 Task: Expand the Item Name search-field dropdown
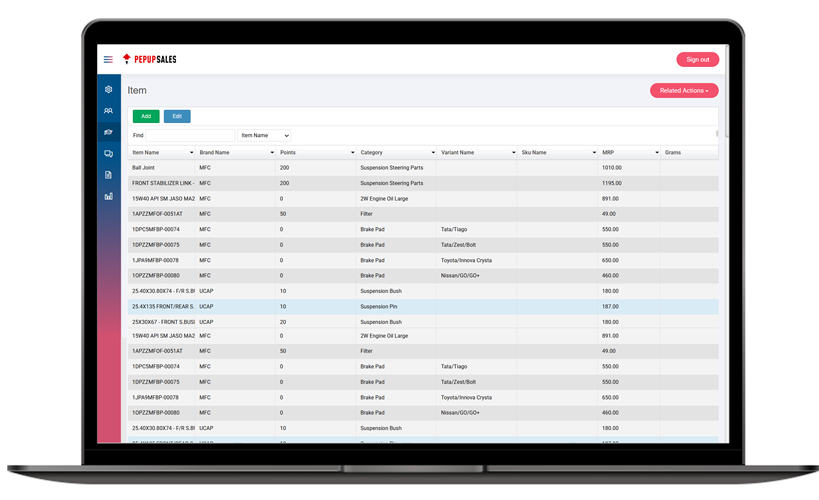coord(265,135)
